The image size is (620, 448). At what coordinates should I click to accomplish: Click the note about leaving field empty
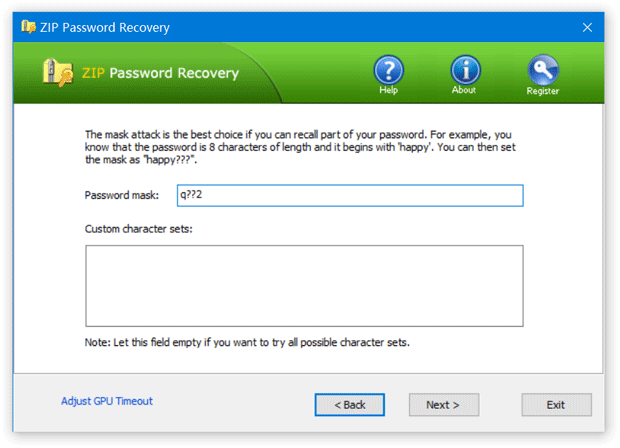click(248, 343)
